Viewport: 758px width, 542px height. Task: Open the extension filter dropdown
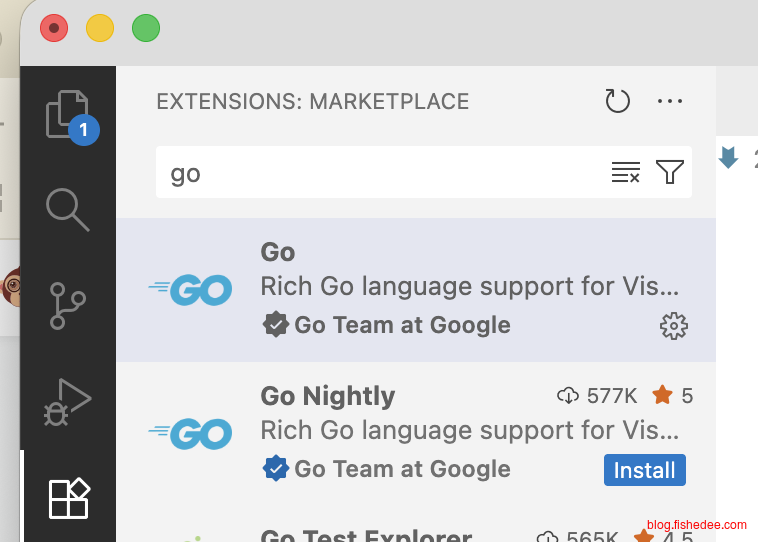(x=670, y=173)
